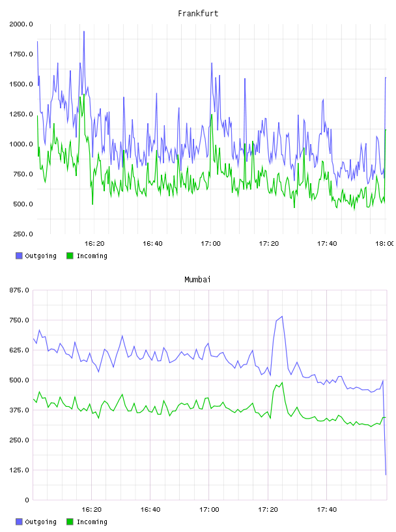Viewport: 396px width, 532px height.
Task: Click the Incoming green swatch in Frankfurt legend
Action: pos(70,256)
